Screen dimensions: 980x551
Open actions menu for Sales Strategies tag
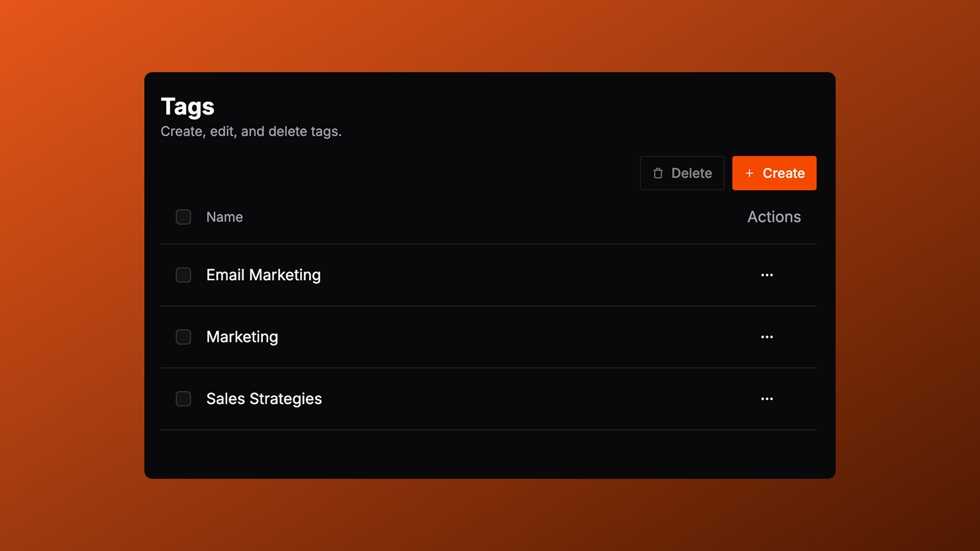767,399
